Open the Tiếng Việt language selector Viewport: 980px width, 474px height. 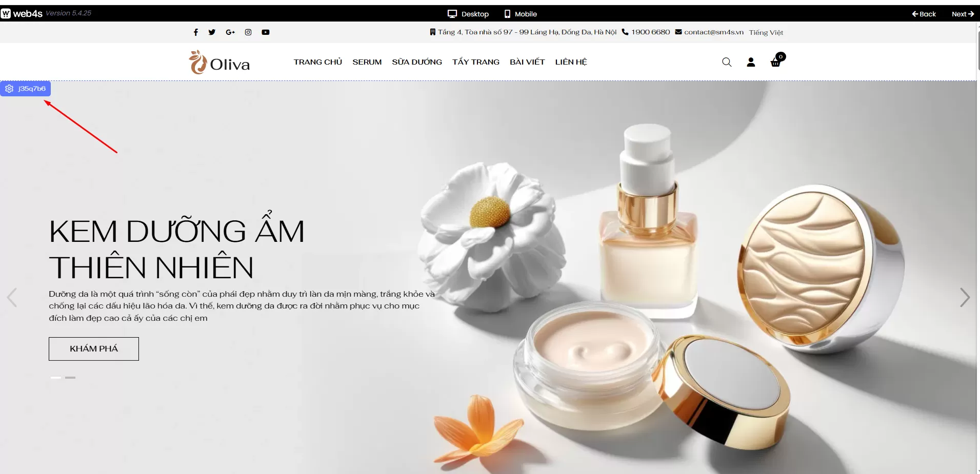(x=766, y=32)
